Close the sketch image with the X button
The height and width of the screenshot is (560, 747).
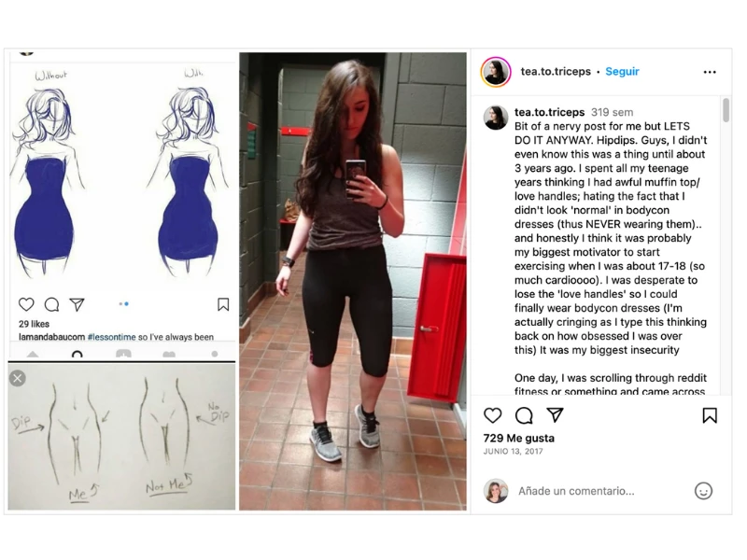18,378
